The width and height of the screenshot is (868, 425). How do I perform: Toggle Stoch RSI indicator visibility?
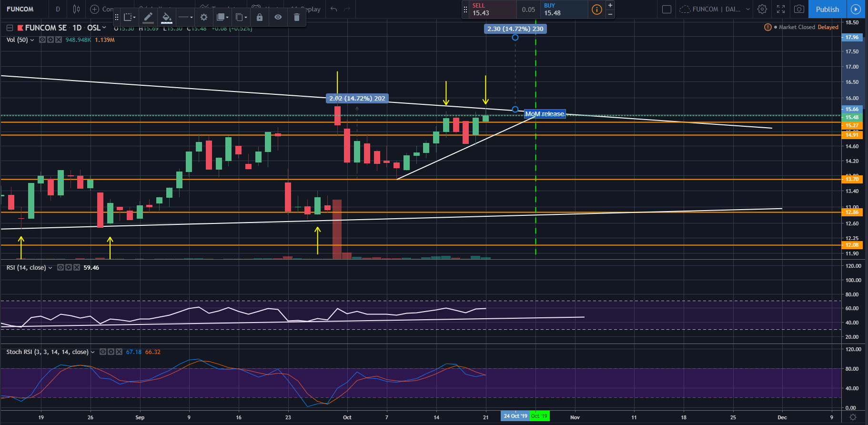pyautogui.click(x=103, y=352)
